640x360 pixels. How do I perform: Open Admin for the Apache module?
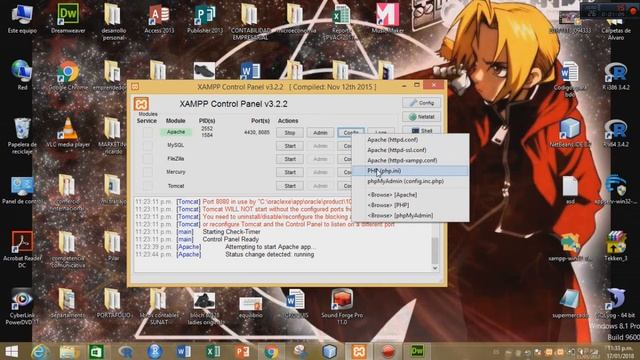[320, 133]
